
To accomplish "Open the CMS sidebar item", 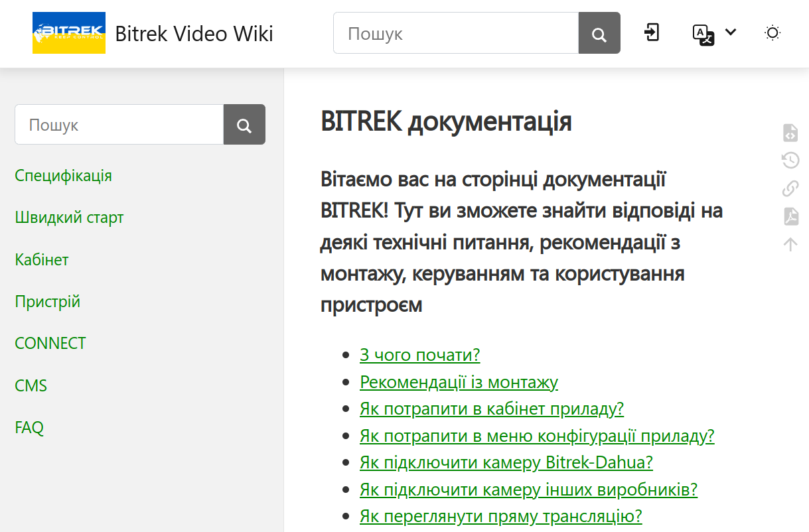I will pyautogui.click(x=31, y=385).
